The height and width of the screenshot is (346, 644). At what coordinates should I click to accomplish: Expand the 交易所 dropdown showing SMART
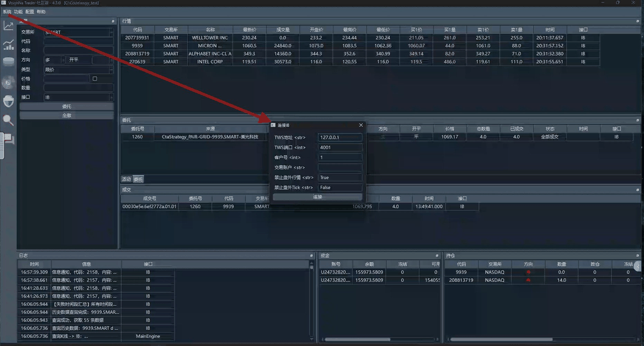[79, 32]
